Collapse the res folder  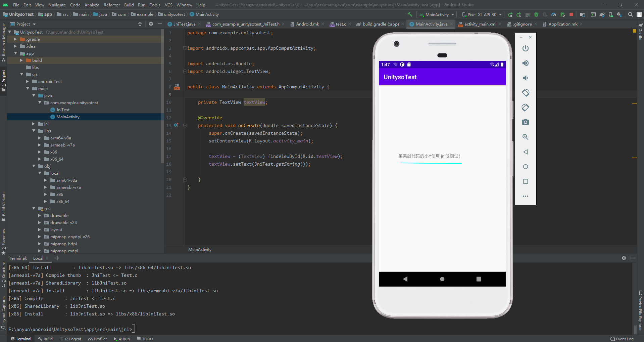tap(34, 209)
